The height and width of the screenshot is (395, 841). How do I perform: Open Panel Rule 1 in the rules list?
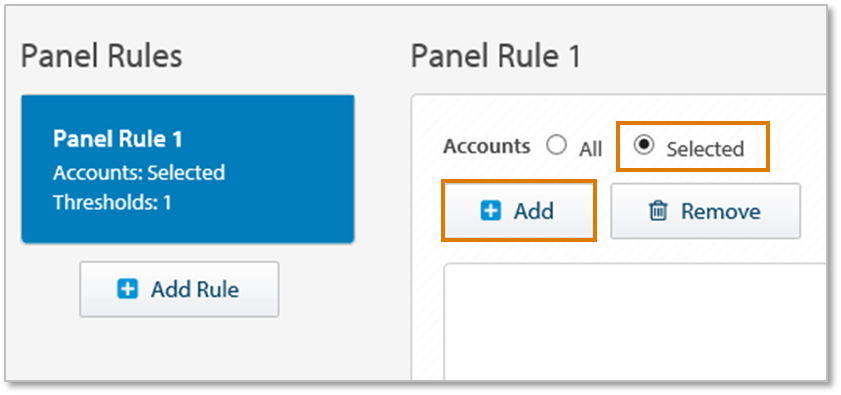point(188,169)
